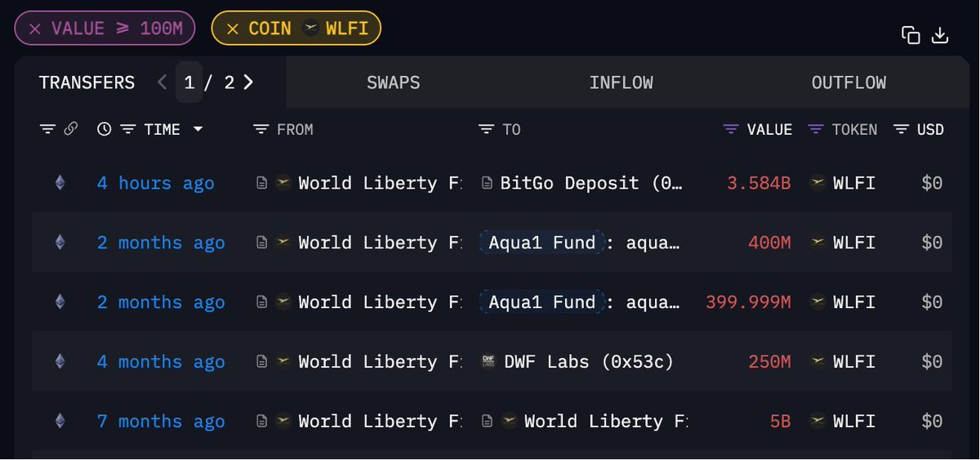This screenshot has width=980, height=460.
Task: Click the purple VALUE filter icon
Action: [731, 129]
